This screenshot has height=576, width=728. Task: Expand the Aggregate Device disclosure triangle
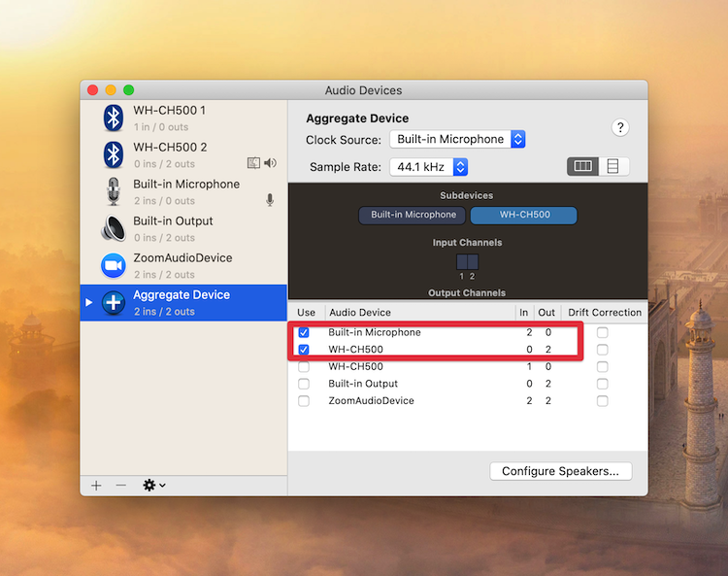88,302
